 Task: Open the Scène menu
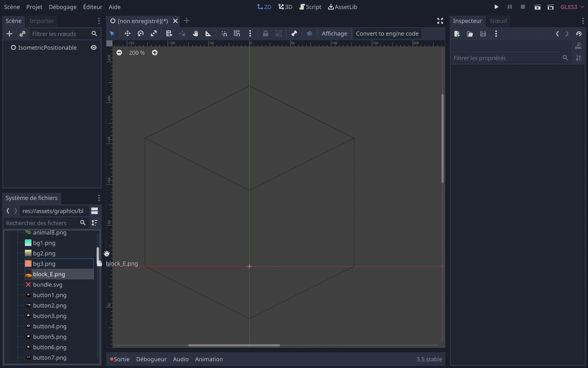pyautogui.click(x=12, y=7)
